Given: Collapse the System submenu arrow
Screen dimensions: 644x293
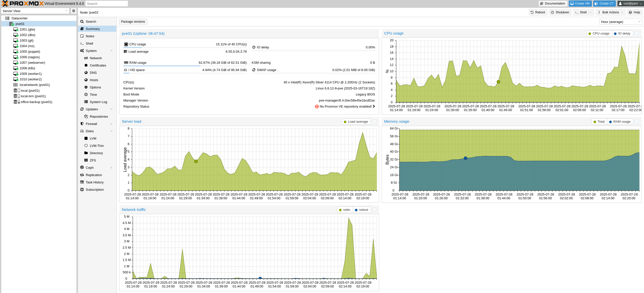Looking at the screenshot, I should [x=111, y=51].
